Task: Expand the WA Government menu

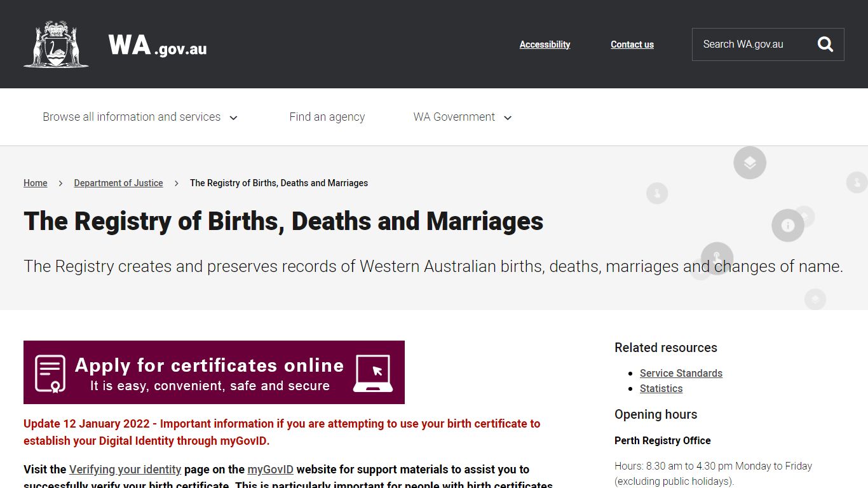Action: [463, 117]
